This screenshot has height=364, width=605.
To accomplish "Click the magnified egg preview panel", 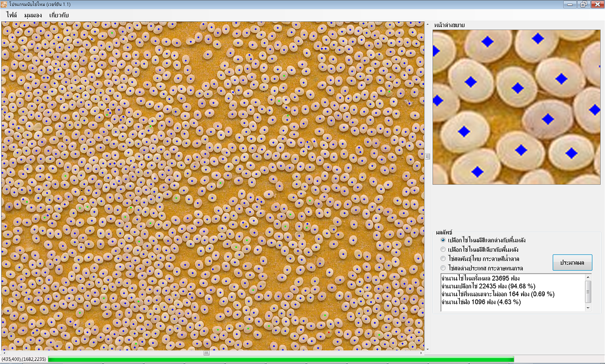I will click(516, 107).
